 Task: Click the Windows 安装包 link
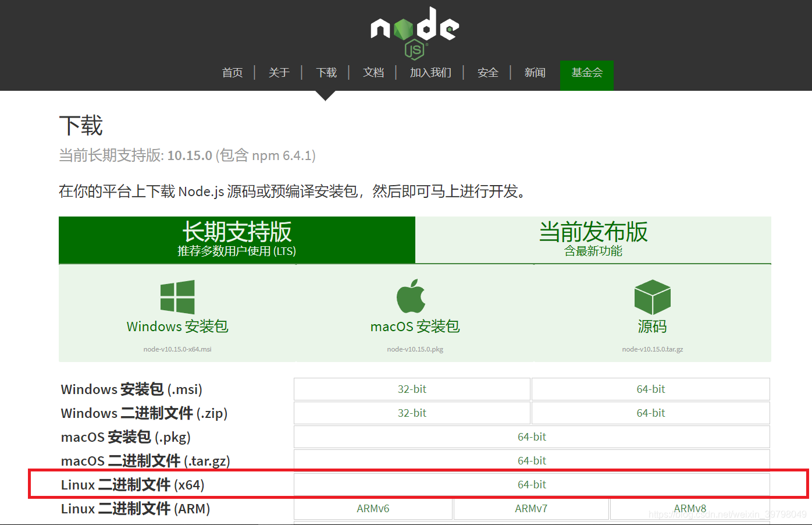tap(177, 327)
